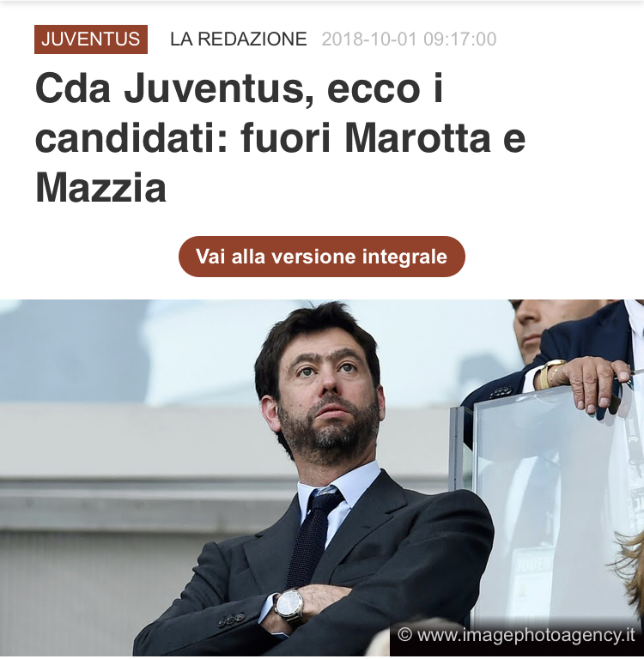Image resolution: width=644 pixels, height=659 pixels.
Task: Click the glass barrier panel in photo
Action: [x=547, y=505]
